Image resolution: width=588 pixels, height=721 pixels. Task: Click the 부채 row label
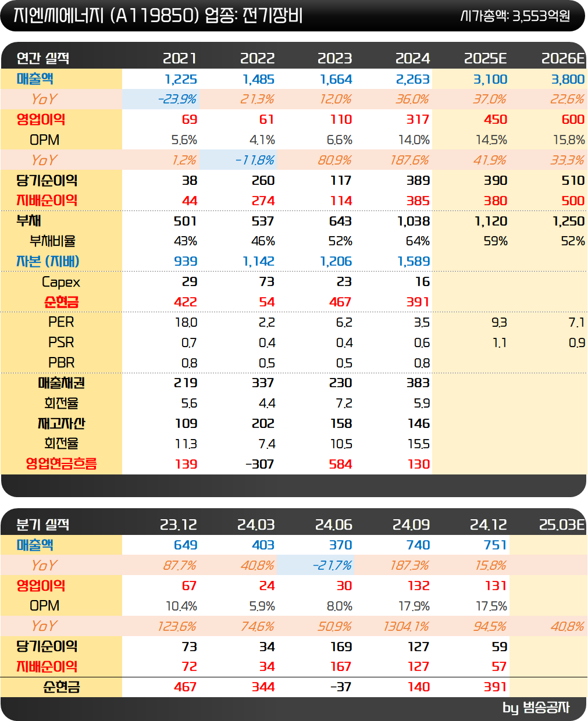click(x=28, y=220)
